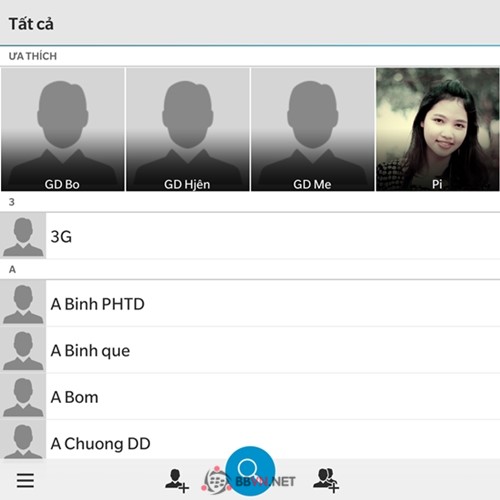Select the 3G contact entry
500x500 pixels.
coord(250,236)
